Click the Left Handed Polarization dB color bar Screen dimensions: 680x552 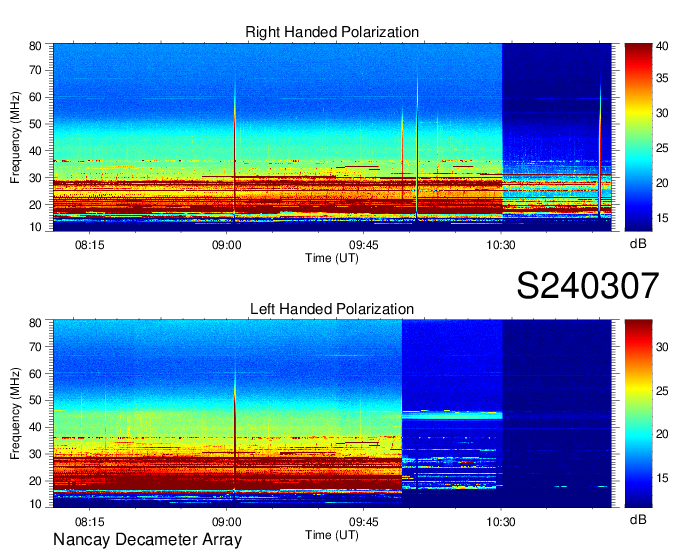pyautogui.click(x=638, y=414)
